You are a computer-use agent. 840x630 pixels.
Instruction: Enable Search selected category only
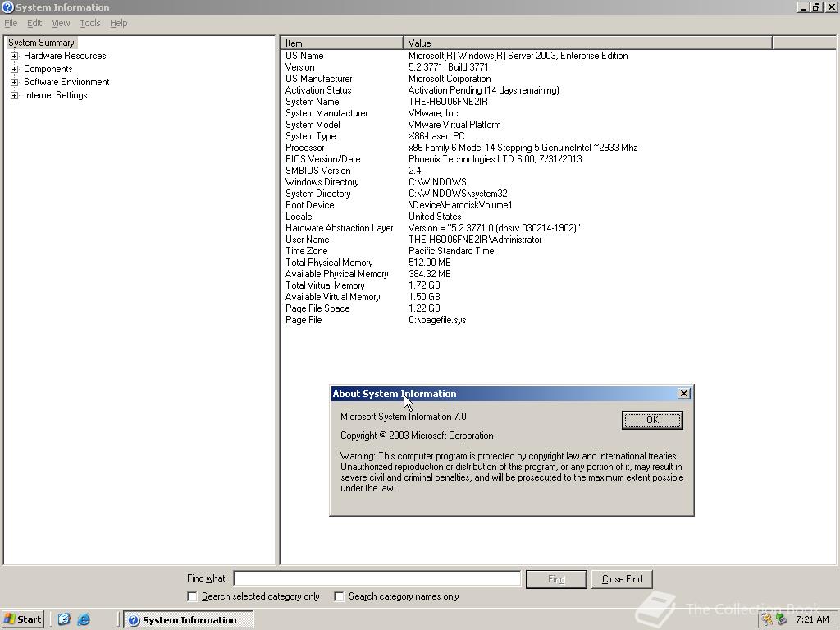(192, 596)
